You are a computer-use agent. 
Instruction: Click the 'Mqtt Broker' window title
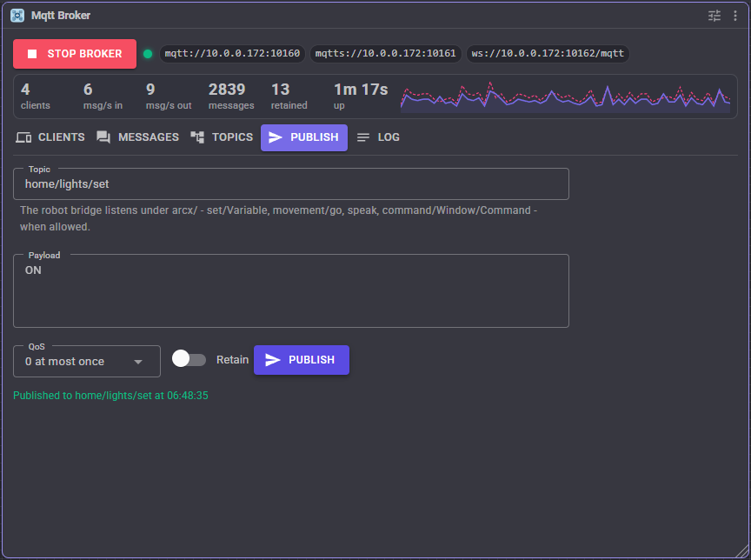coord(61,16)
